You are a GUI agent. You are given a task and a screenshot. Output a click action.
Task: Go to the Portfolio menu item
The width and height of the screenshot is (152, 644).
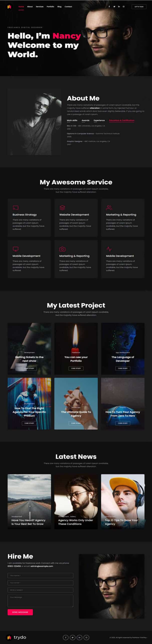pyautogui.click(x=50, y=7)
